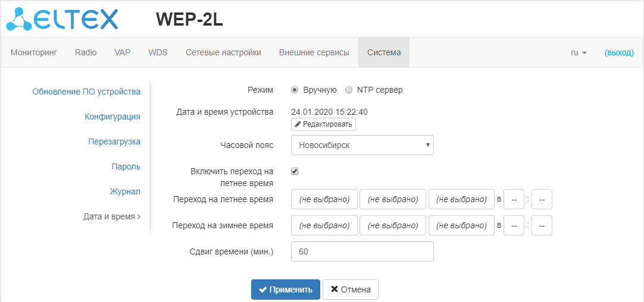Open second winter time transition dropdown

pos(393,225)
